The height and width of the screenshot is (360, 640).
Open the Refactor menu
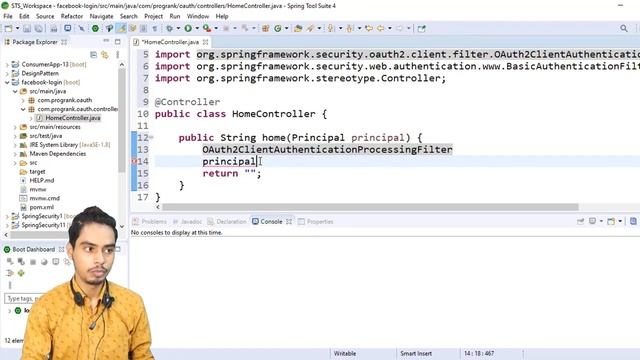[x=72, y=16]
